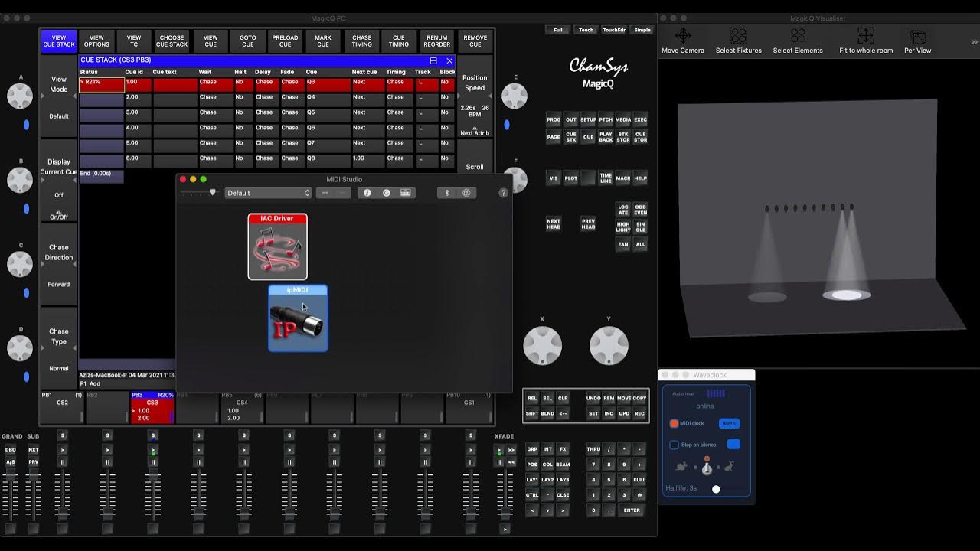
Task: Click the blue toggle beside Stop on silence
Action: pos(733,445)
